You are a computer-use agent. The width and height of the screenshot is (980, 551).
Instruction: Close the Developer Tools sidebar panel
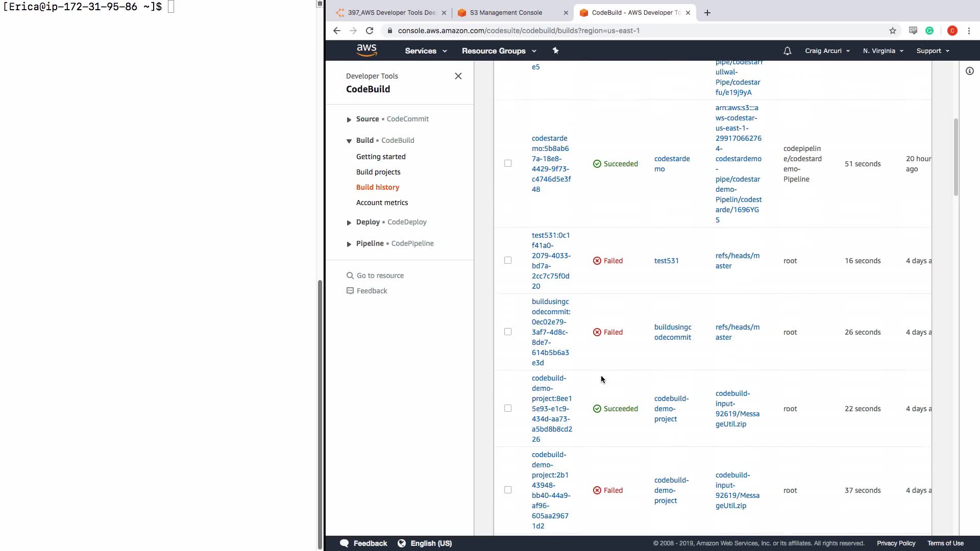click(x=458, y=76)
